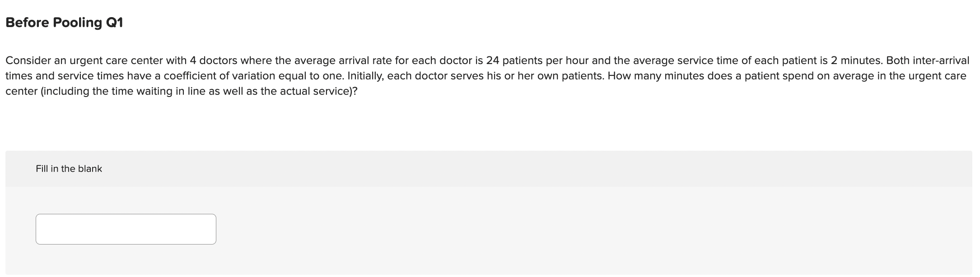Click 'urgent care center' in the first line
980x277 pixels.
[116, 60]
